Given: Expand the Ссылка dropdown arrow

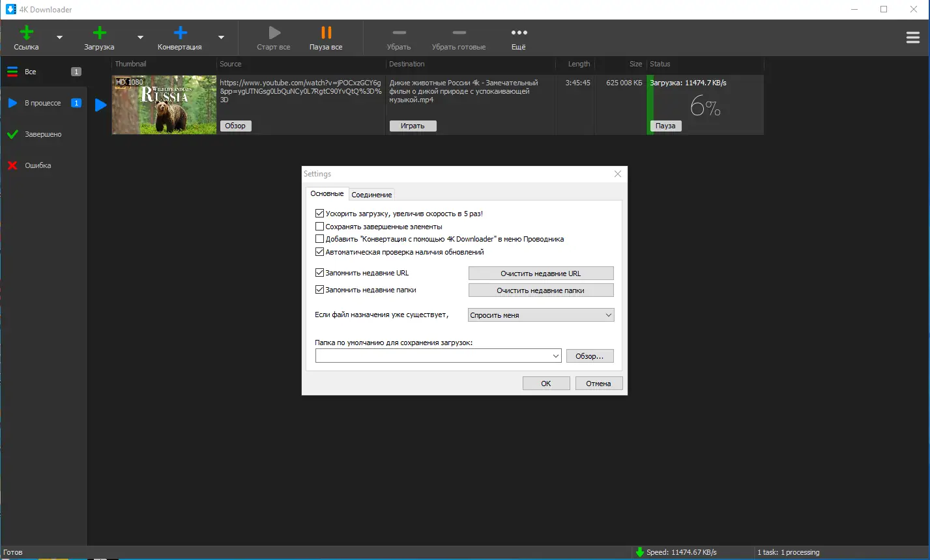Looking at the screenshot, I should tap(59, 38).
